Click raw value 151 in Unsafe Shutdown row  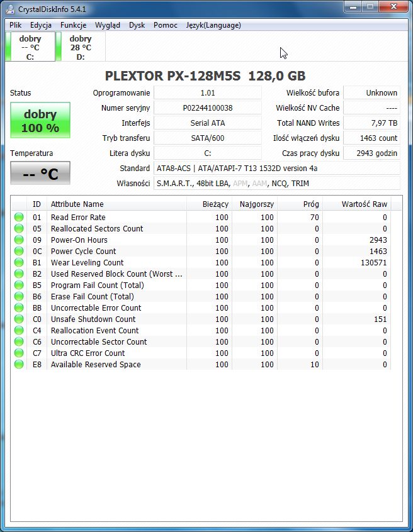coord(380,319)
